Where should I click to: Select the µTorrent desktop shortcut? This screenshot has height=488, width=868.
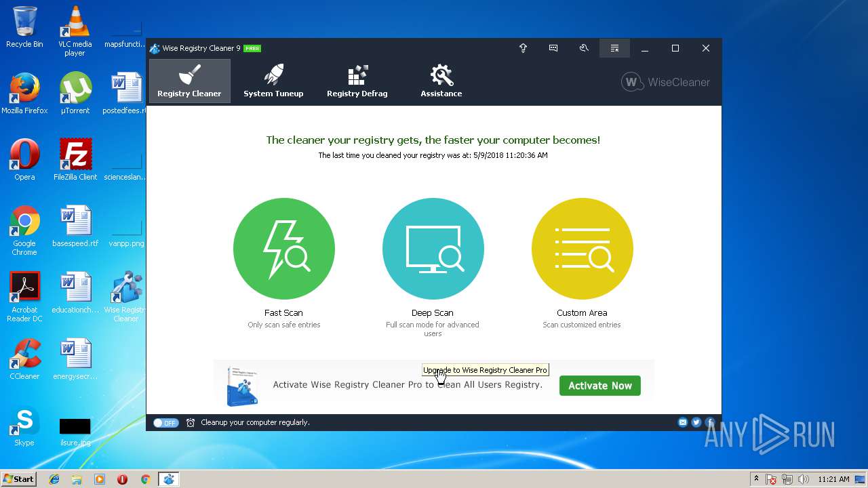pos(75,93)
